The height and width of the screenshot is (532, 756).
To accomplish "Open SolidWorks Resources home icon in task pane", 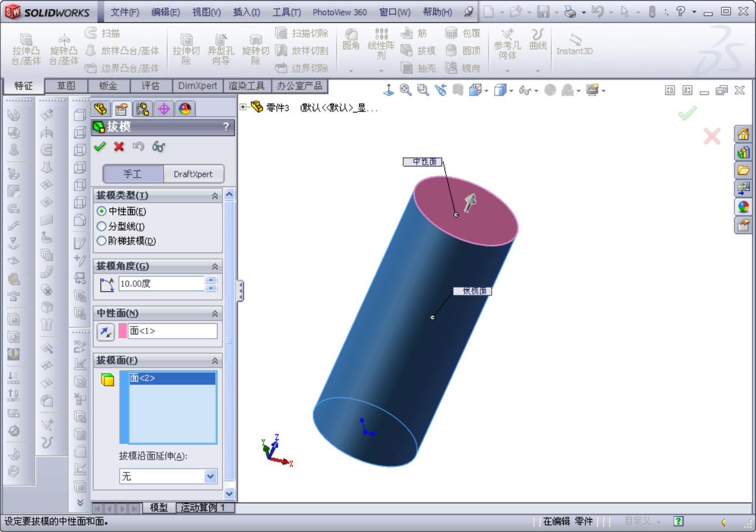I will point(743,134).
